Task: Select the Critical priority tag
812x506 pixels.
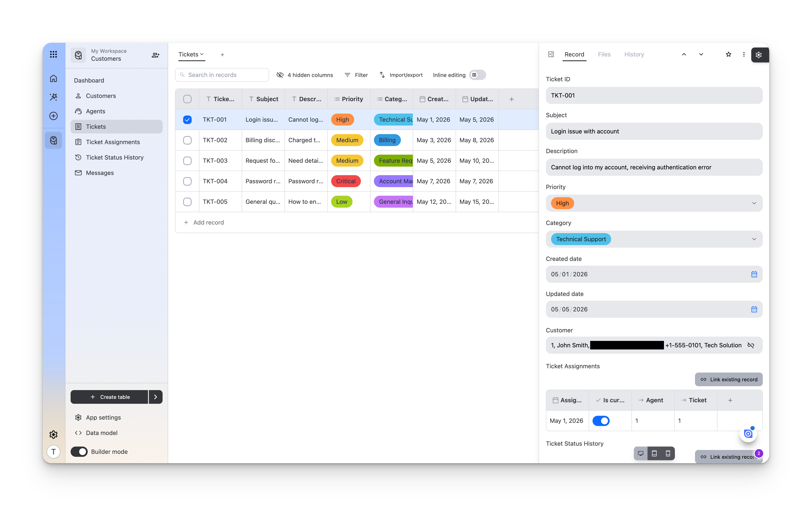Action: point(346,181)
